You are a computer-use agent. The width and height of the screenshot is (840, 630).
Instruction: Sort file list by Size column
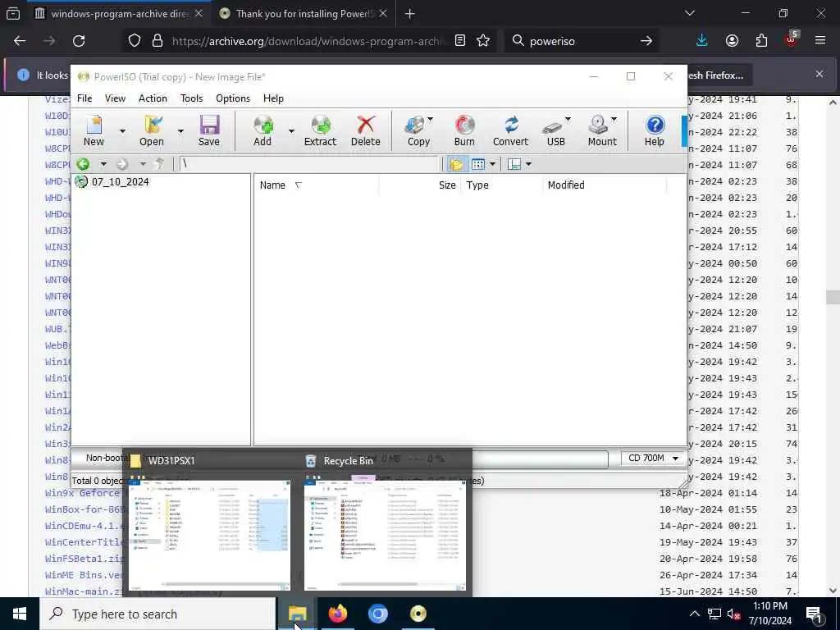(x=420, y=185)
